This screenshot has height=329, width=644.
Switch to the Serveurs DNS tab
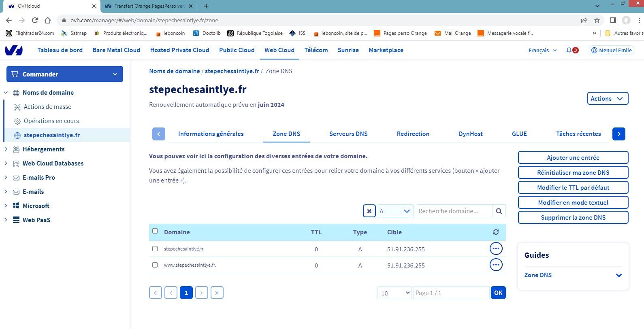[x=348, y=134]
